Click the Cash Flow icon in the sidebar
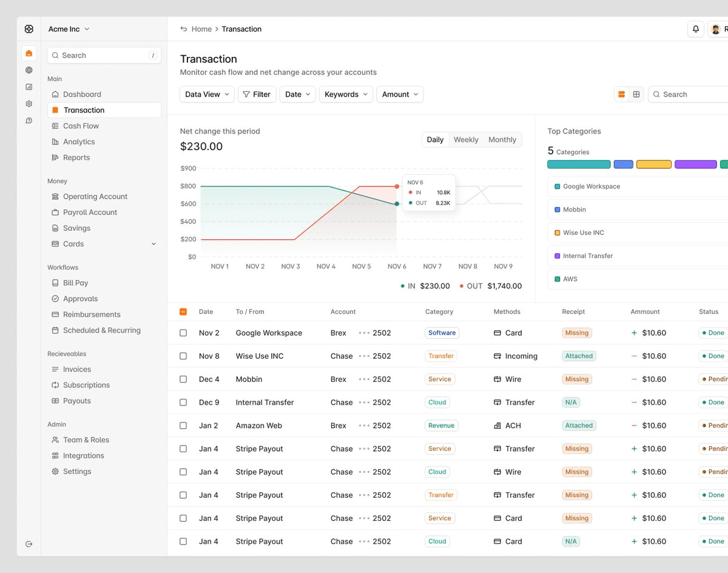 point(55,126)
